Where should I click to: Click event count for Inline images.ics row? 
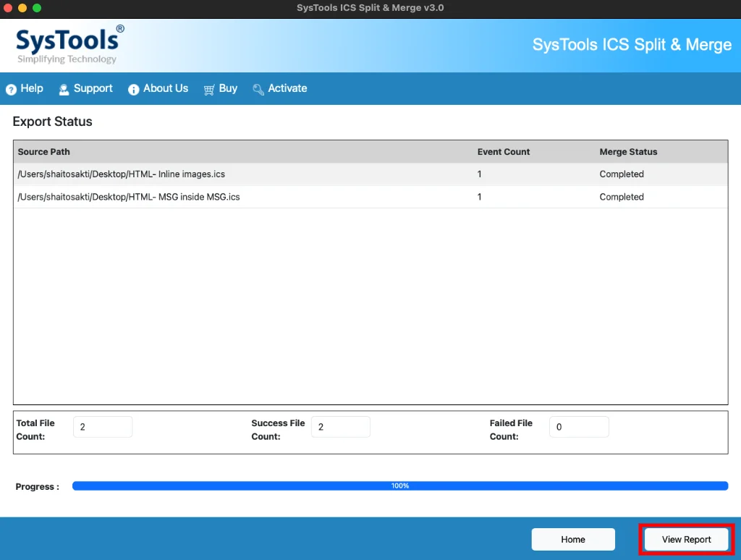[479, 174]
